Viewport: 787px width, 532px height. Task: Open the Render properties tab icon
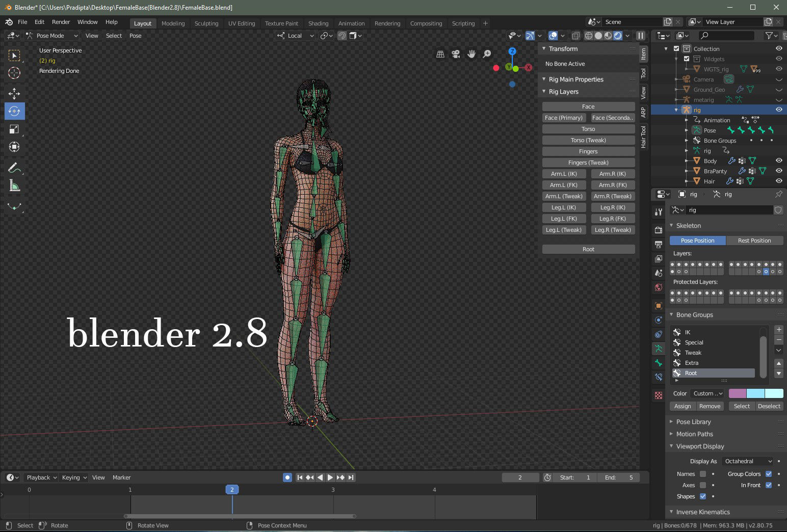pos(659,230)
